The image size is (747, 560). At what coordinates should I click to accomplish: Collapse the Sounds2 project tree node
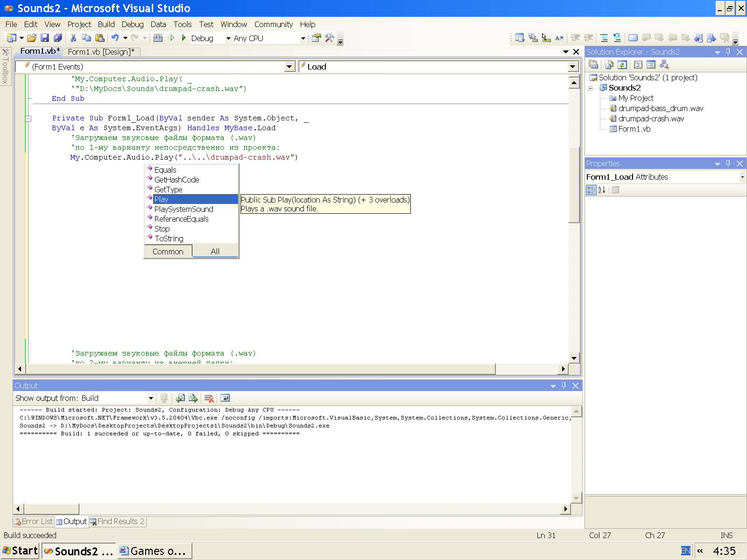pyautogui.click(x=591, y=88)
